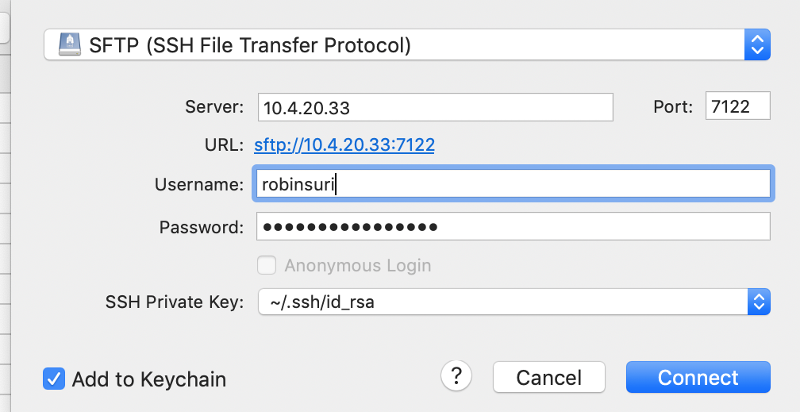This screenshot has width=800, height=412.
Task: Tick the Anonymous Login checkbox
Action: click(x=266, y=265)
